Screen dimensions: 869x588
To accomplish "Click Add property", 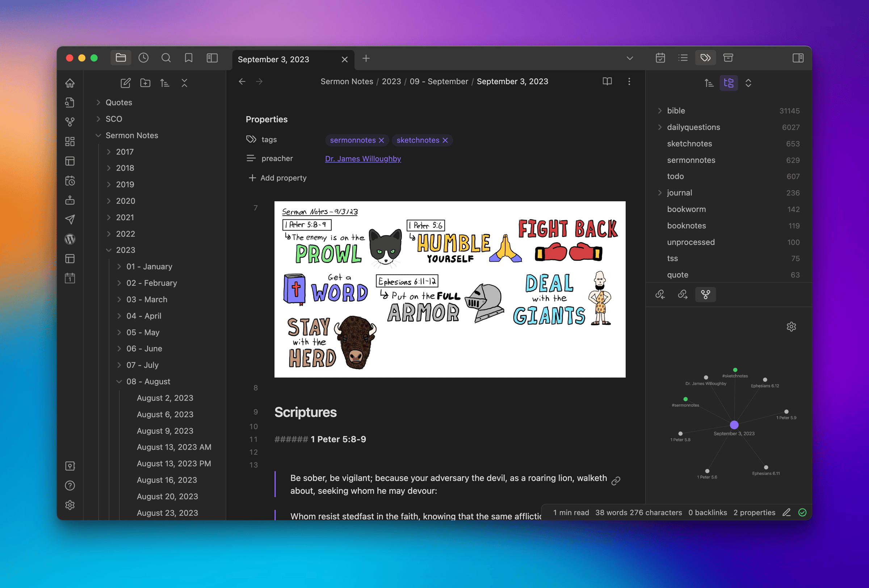I will pyautogui.click(x=277, y=178).
